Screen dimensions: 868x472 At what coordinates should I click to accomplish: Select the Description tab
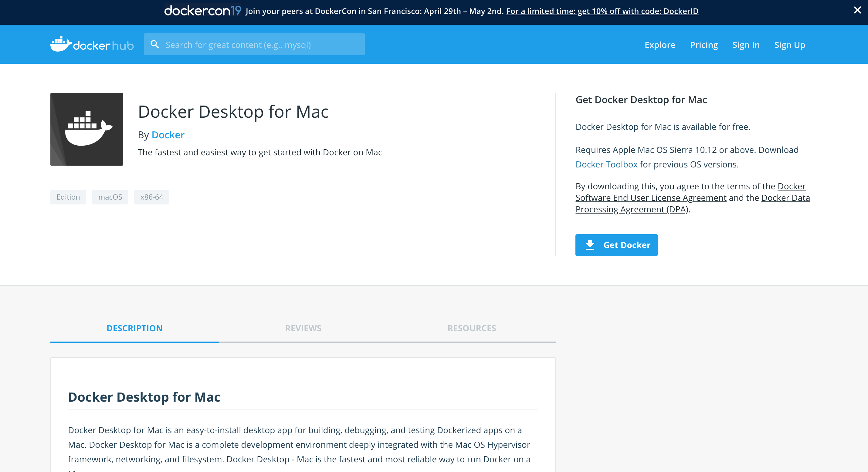click(134, 328)
